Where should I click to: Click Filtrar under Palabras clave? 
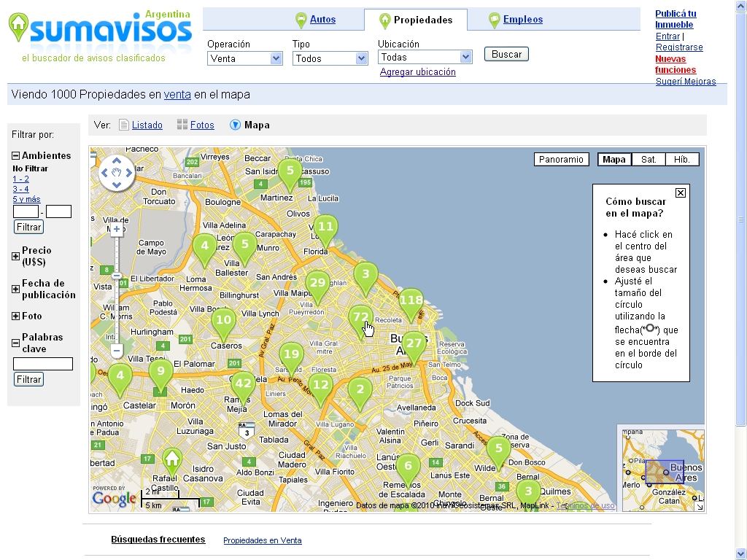pyautogui.click(x=28, y=379)
